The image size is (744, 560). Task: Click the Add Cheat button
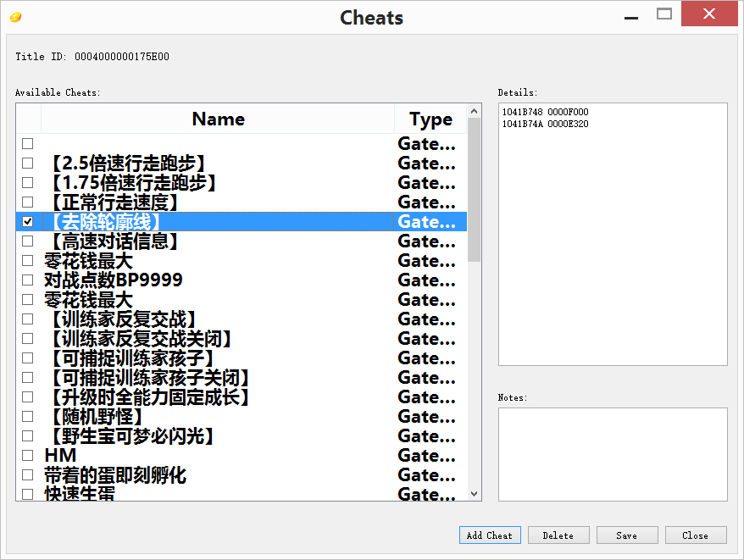point(490,535)
